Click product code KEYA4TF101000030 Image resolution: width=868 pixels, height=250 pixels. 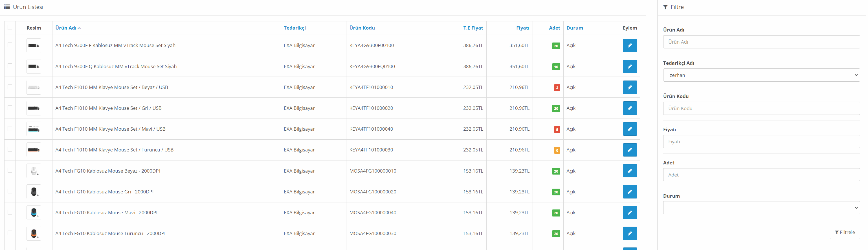[x=371, y=150]
